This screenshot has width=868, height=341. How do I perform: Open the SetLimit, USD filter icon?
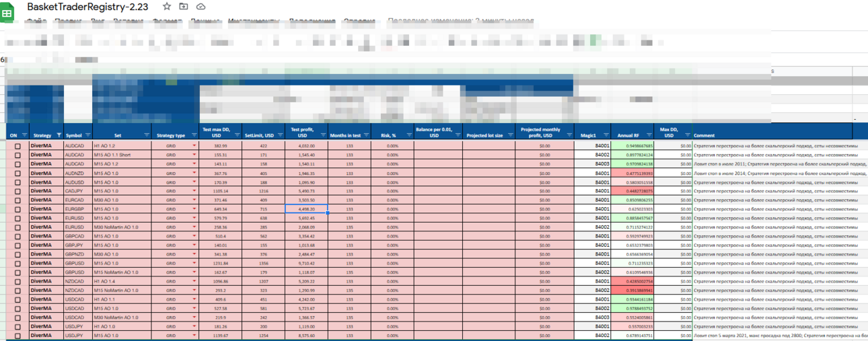pos(280,135)
